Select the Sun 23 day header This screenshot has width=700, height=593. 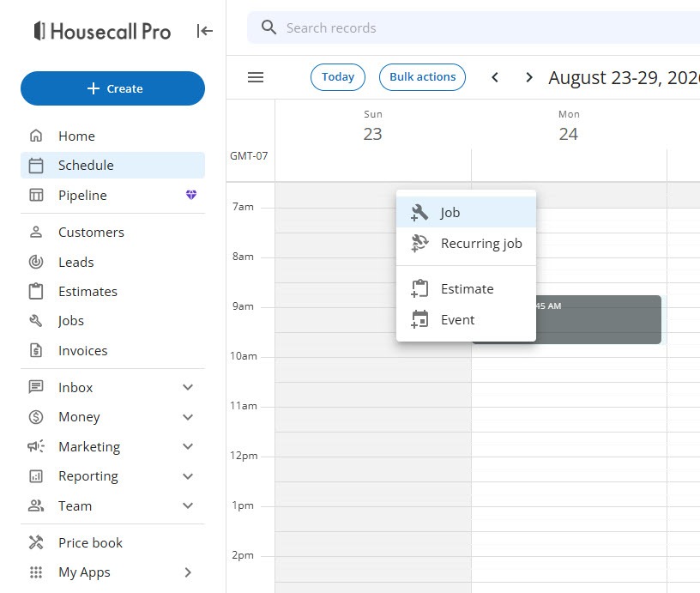[x=373, y=125]
